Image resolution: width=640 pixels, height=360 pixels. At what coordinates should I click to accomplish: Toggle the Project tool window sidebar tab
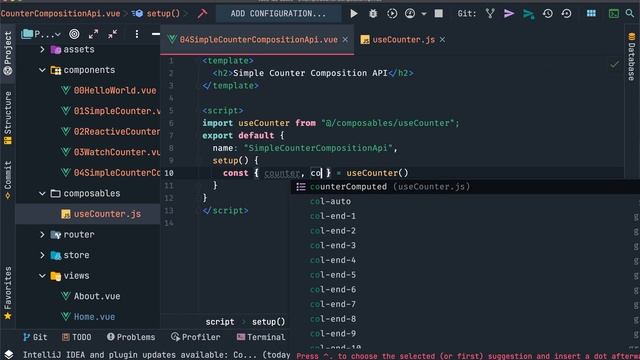click(x=8, y=53)
